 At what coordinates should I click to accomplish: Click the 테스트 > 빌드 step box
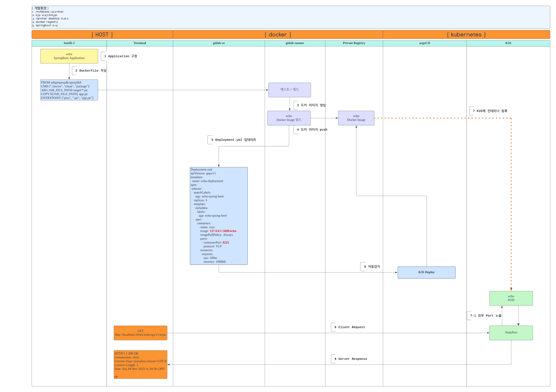289,90
